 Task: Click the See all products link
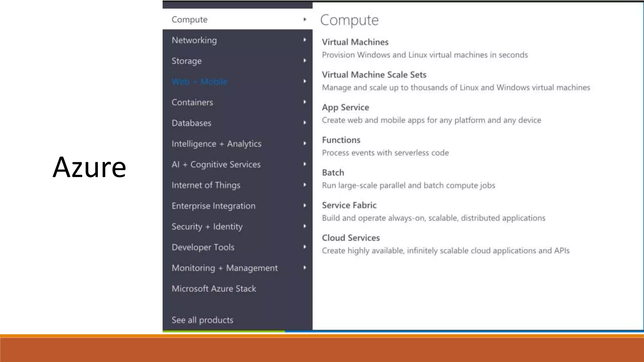(x=203, y=320)
